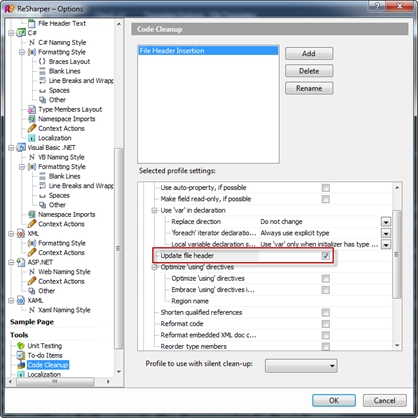Viewport: 418px width, 418px height.
Task: Collapse the C# tree node
Action: [11, 33]
